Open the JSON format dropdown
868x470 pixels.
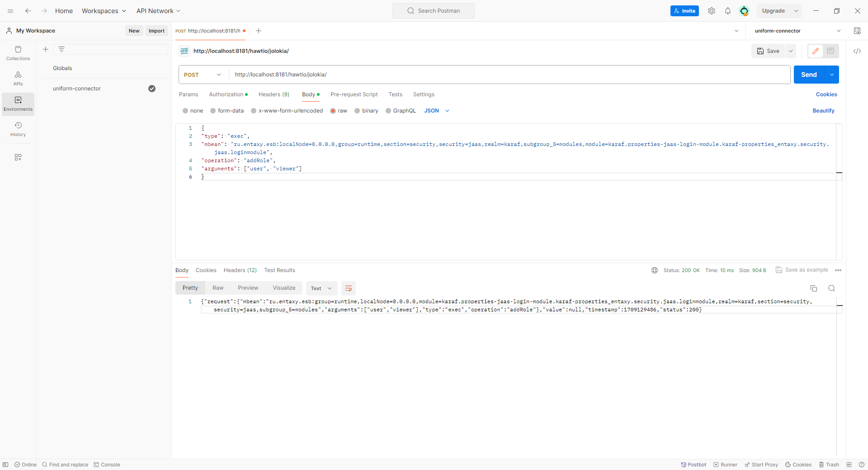(437, 111)
